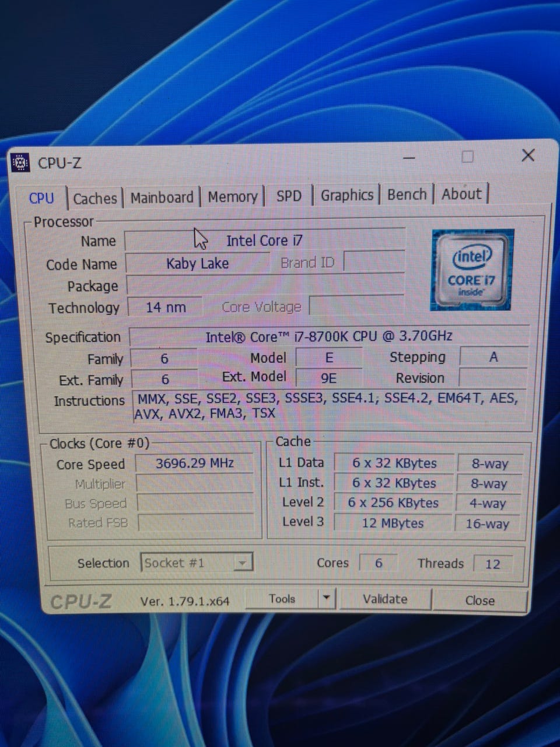This screenshot has height=747, width=560.
Task: Click L1 Data 6 x 32 KBytes value
Action: (394, 463)
